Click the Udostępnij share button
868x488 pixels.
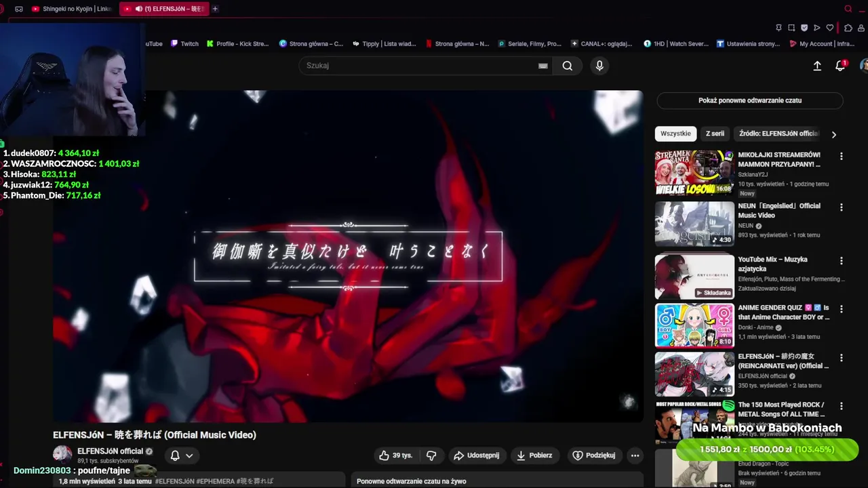[x=476, y=455]
